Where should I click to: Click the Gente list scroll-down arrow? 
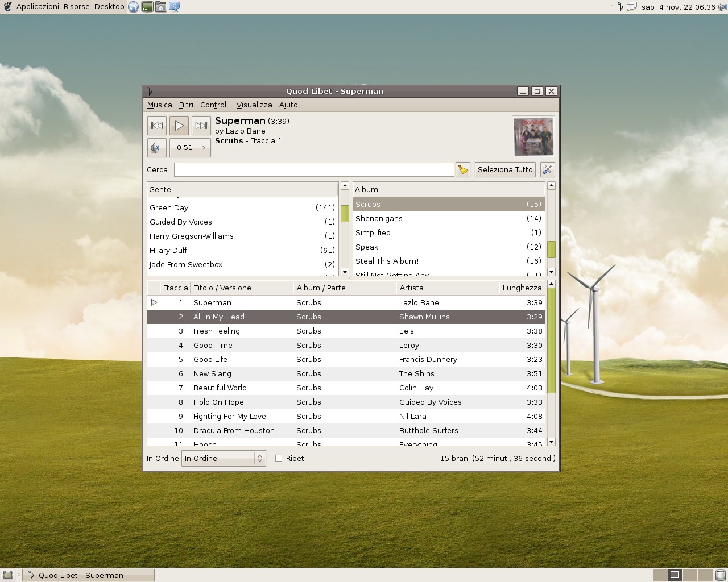345,272
